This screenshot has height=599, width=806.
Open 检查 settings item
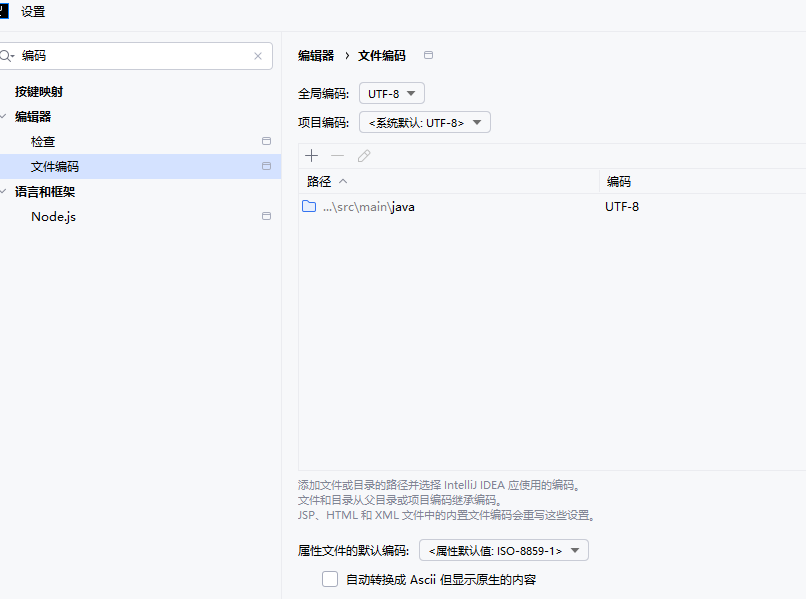tap(43, 141)
